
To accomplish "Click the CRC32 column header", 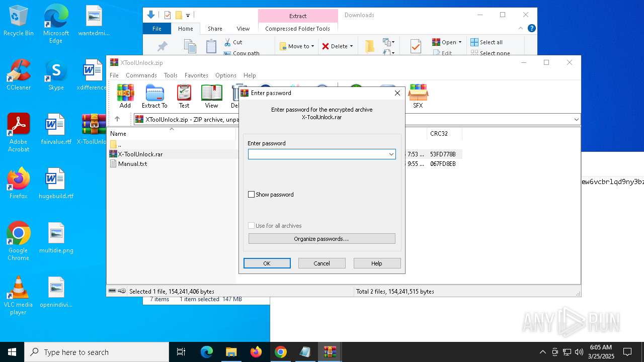I will [444, 134].
